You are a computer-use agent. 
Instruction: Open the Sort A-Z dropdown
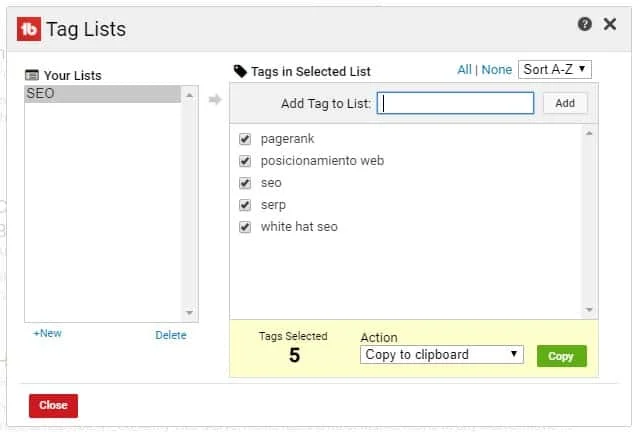coord(555,69)
